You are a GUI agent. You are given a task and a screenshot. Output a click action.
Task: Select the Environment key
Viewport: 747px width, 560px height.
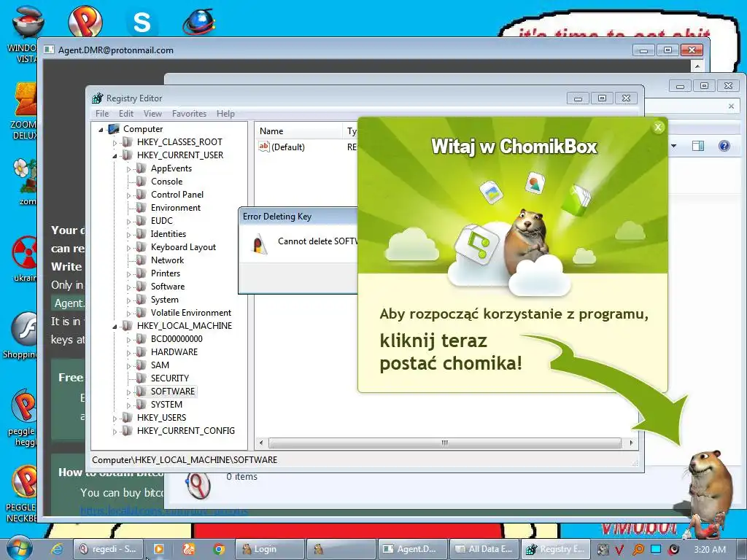tap(175, 208)
